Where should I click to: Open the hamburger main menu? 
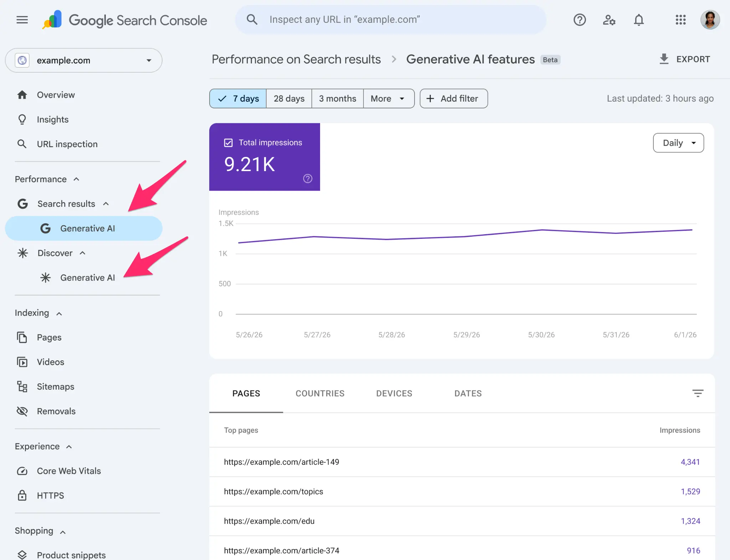click(x=22, y=20)
